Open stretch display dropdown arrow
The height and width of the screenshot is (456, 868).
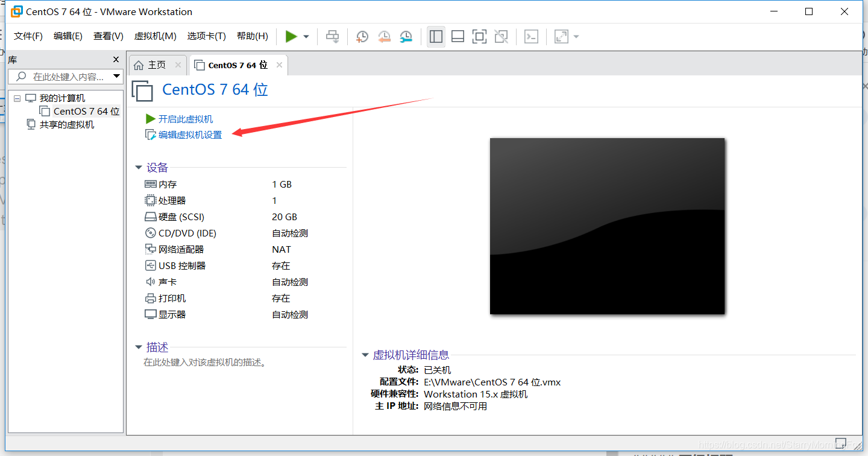(576, 37)
